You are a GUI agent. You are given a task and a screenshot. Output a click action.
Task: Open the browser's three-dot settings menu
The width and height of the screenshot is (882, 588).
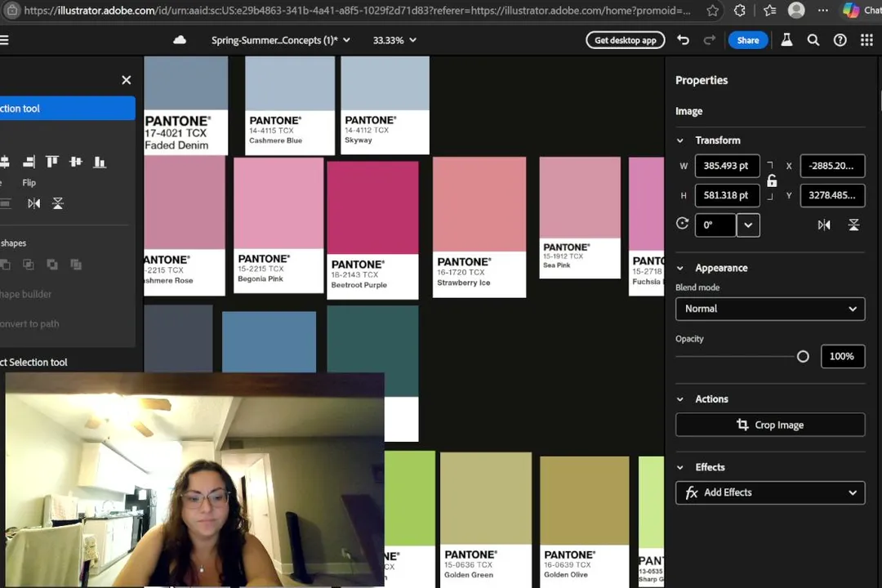click(823, 10)
